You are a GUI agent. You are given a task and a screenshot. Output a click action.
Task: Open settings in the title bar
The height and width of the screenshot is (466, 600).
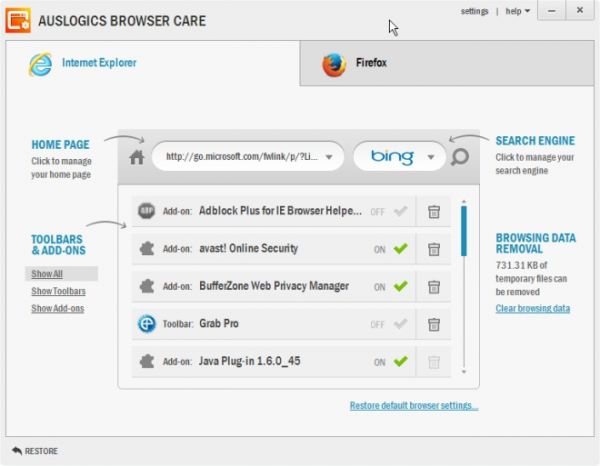tap(474, 11)
